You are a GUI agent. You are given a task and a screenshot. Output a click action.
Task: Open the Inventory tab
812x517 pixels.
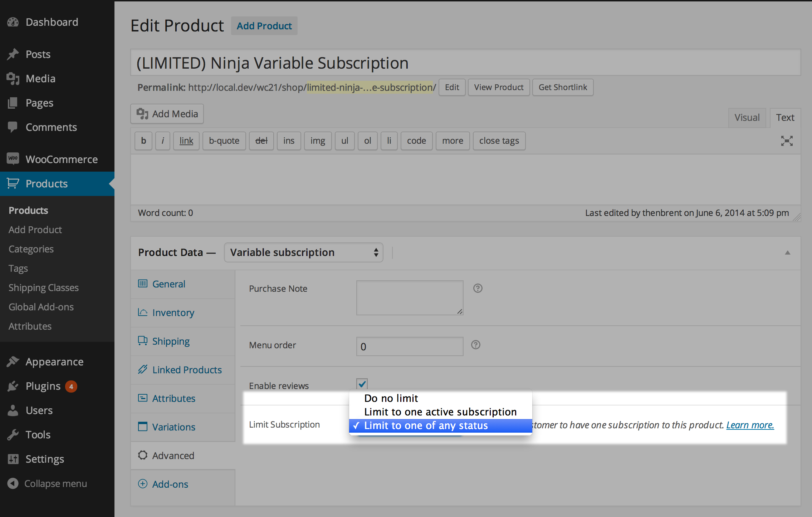[x=173, y=312]
